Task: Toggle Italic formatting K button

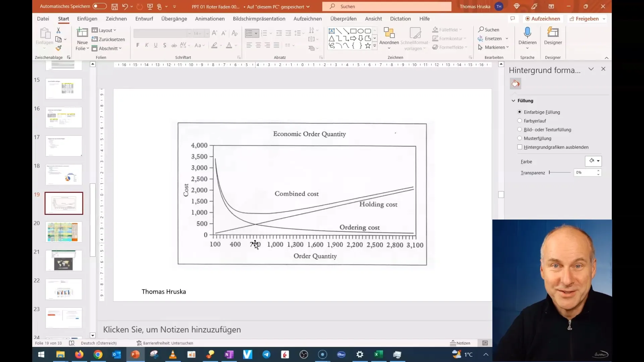Action: [x=147, y=45]
